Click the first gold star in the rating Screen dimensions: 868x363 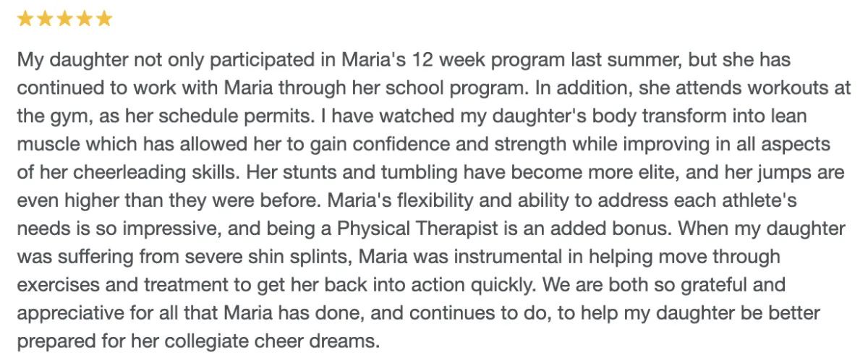pos(25,19)
